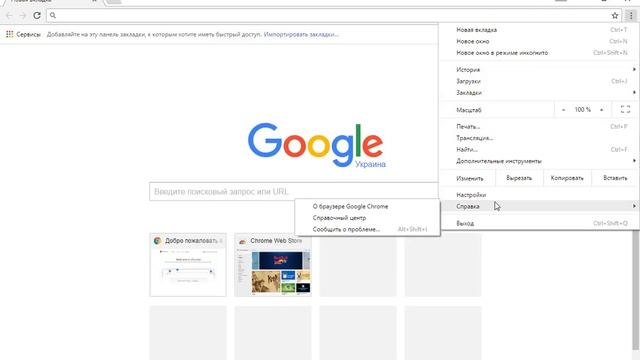
Task: Open the Chrome Web Store thumbnail
Action: 273,264
